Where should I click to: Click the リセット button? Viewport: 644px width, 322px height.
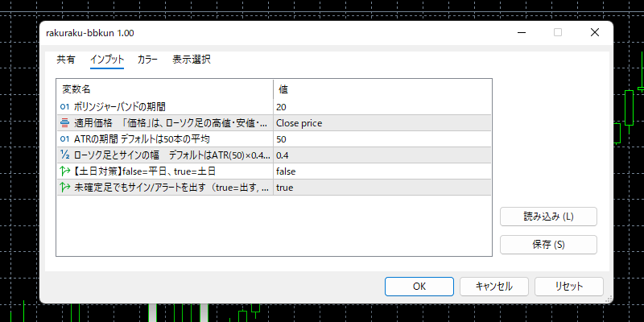pos(568,286)
